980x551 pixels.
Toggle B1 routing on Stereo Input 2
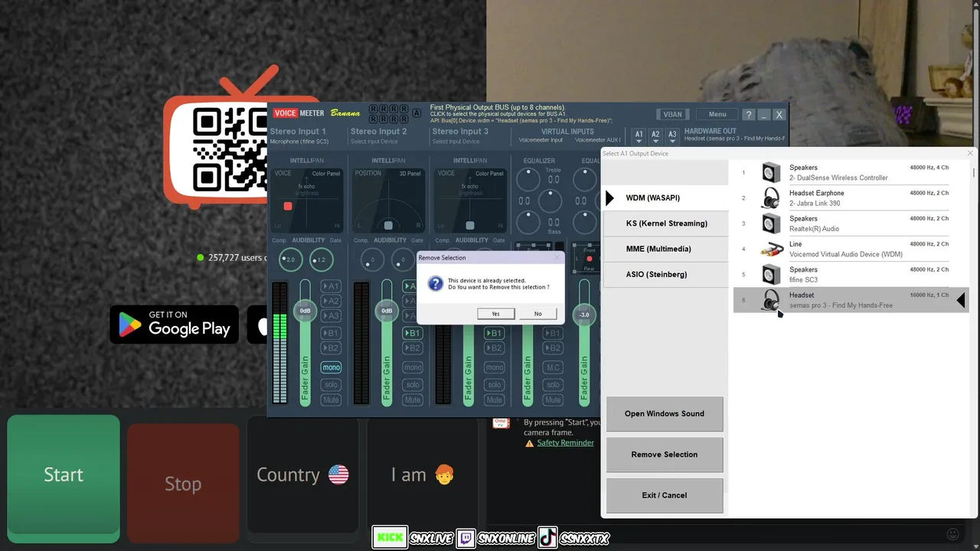(413, 333)
